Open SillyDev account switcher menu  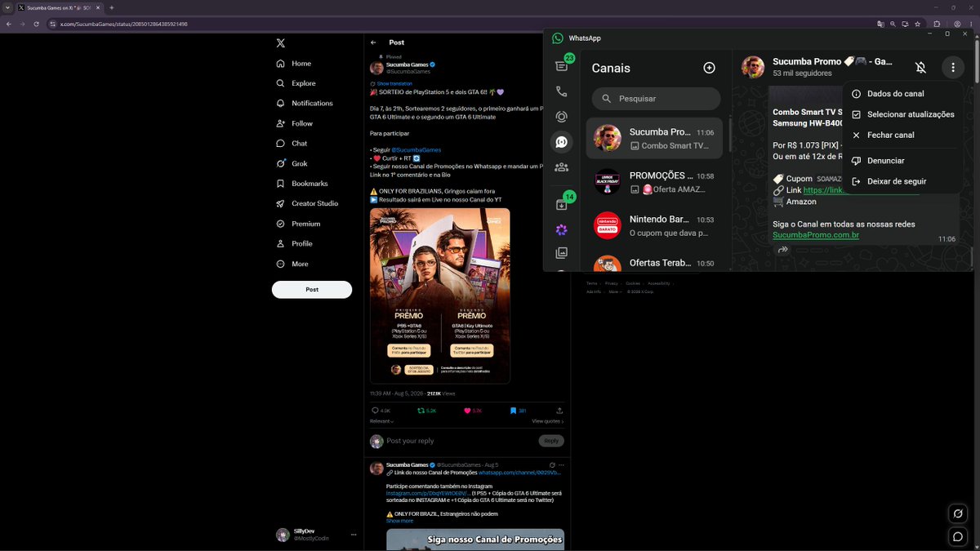tap(315, 535)
